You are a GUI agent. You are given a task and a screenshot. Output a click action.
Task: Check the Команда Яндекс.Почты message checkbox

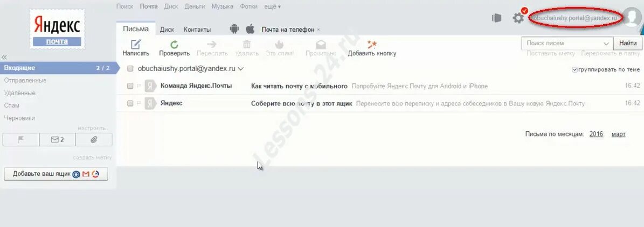coord(130,86)
